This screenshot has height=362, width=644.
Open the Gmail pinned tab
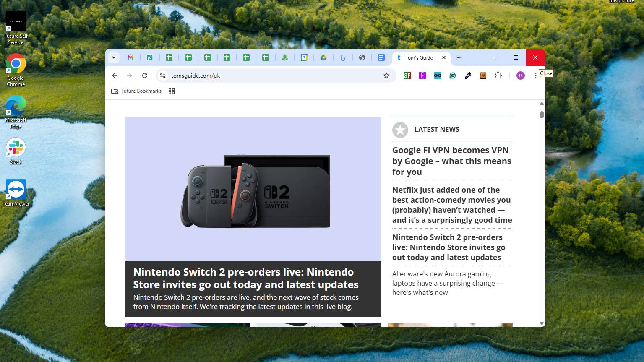pyautogui.click(x=130, y=57)
